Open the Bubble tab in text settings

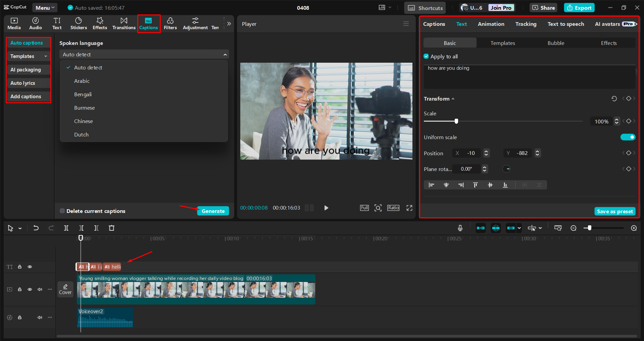tap(555, 43)
